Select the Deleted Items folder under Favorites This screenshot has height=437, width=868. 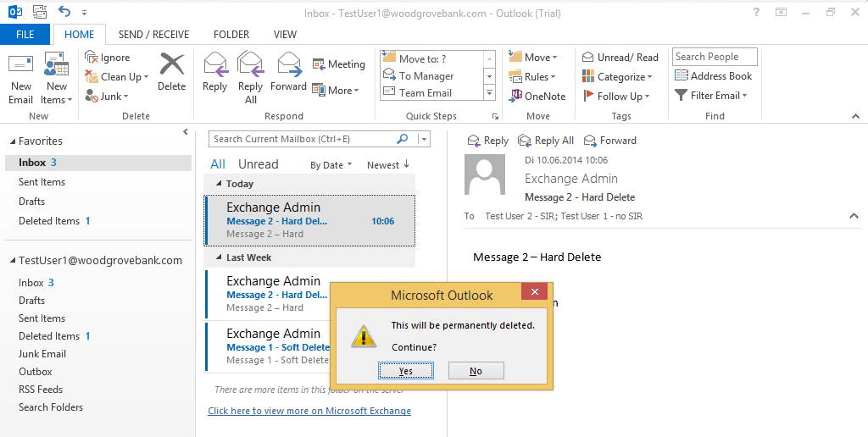(x=49, y=221)
